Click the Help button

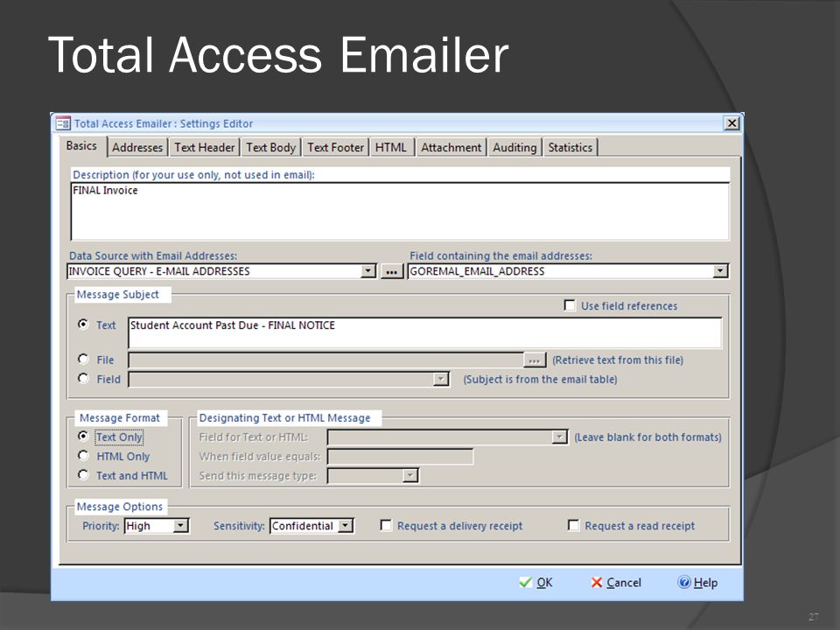[x=697, y=583]
